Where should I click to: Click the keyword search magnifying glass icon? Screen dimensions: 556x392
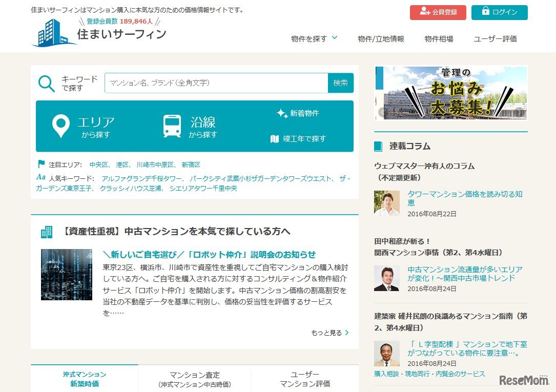coord(46,83)
